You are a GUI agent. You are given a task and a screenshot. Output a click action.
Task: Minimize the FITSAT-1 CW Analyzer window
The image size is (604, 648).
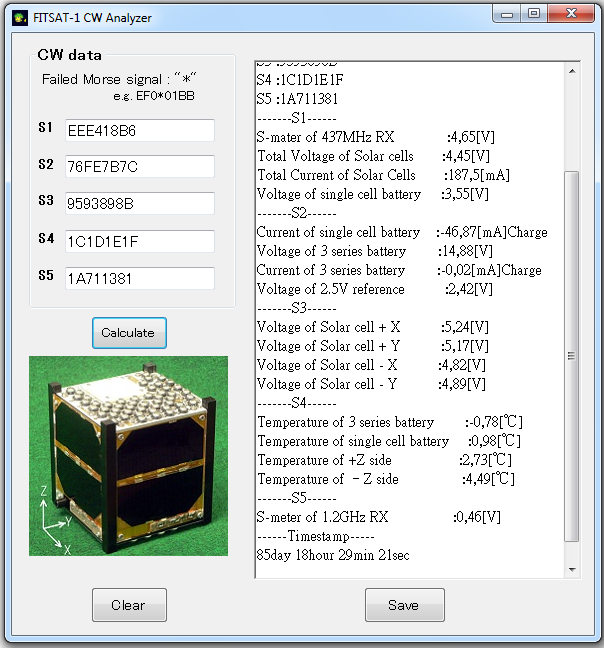pyautogui.click(x=507, y=14)
